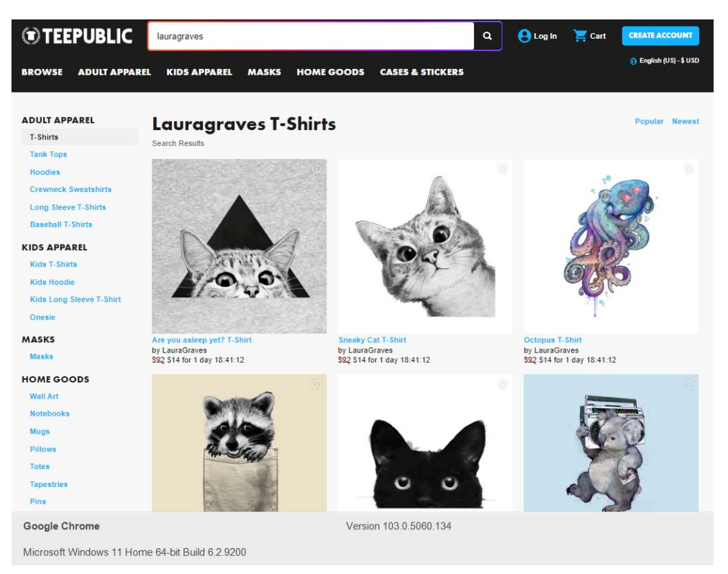728x574 pixels.
Task: Click info icon on asleep cat design
Action: (x=317, y=169)
